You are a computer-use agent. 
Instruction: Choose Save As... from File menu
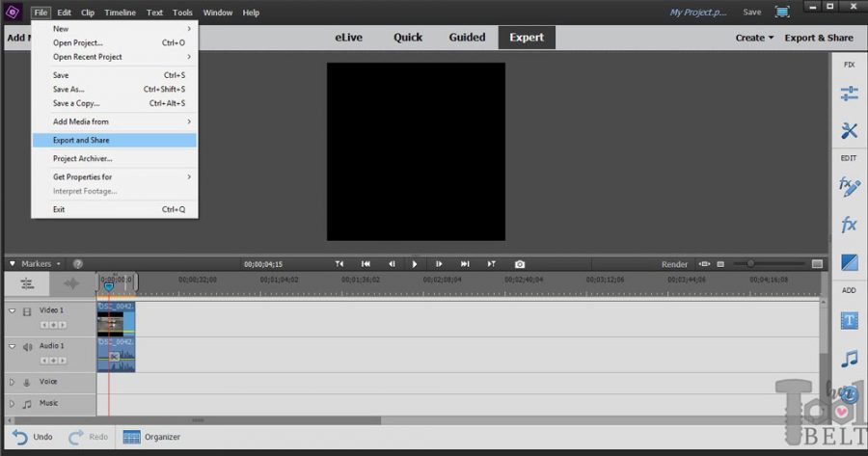115,89
